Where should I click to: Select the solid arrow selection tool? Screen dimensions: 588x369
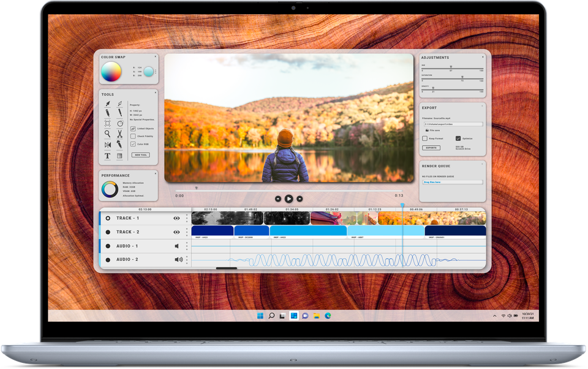(x=108, y=103)
